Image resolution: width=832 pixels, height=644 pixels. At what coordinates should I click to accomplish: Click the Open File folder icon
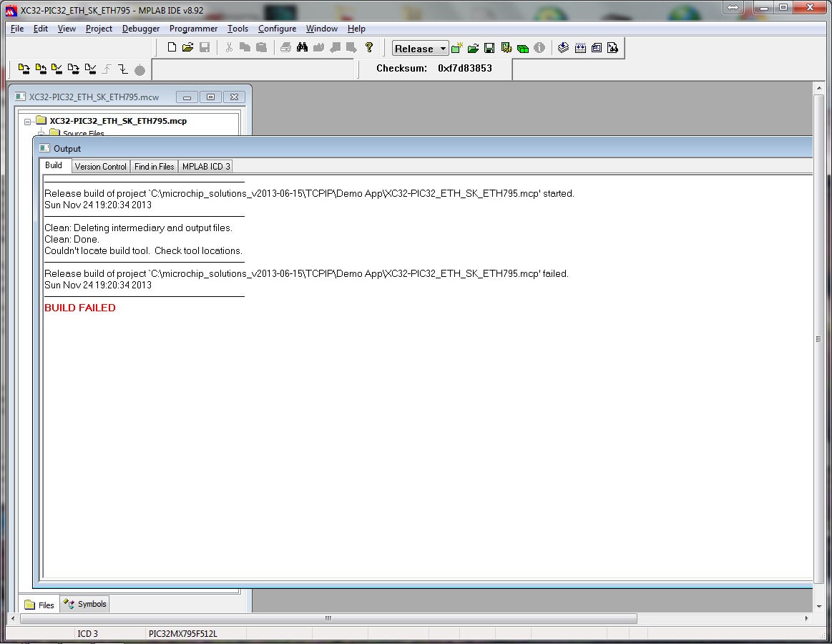(188, 47)
